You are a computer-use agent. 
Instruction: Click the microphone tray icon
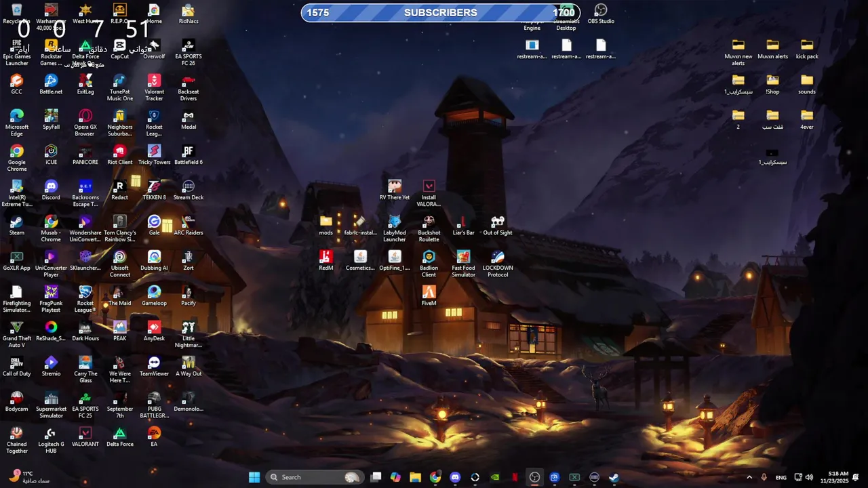coord(764,477)
